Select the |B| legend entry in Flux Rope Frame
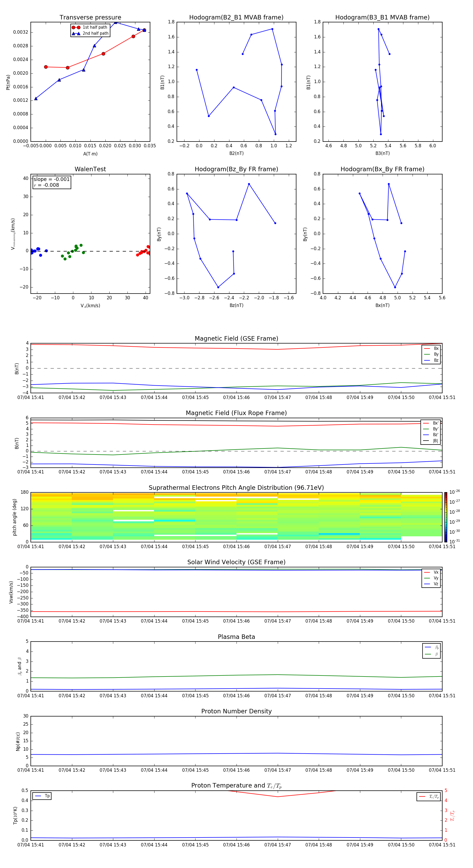The height and width of the screenshot is (868, 473). 431,441
